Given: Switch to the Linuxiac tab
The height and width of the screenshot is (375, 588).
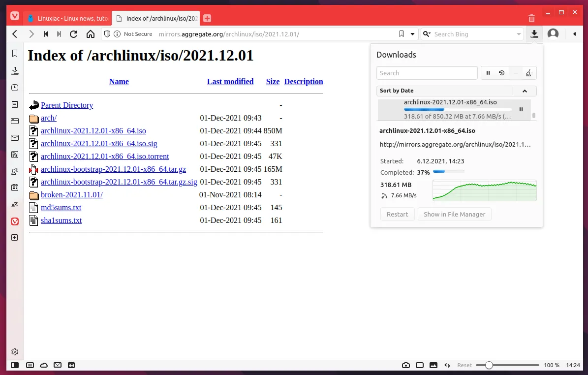Looking at the screenshot, I should coord(67,18).
